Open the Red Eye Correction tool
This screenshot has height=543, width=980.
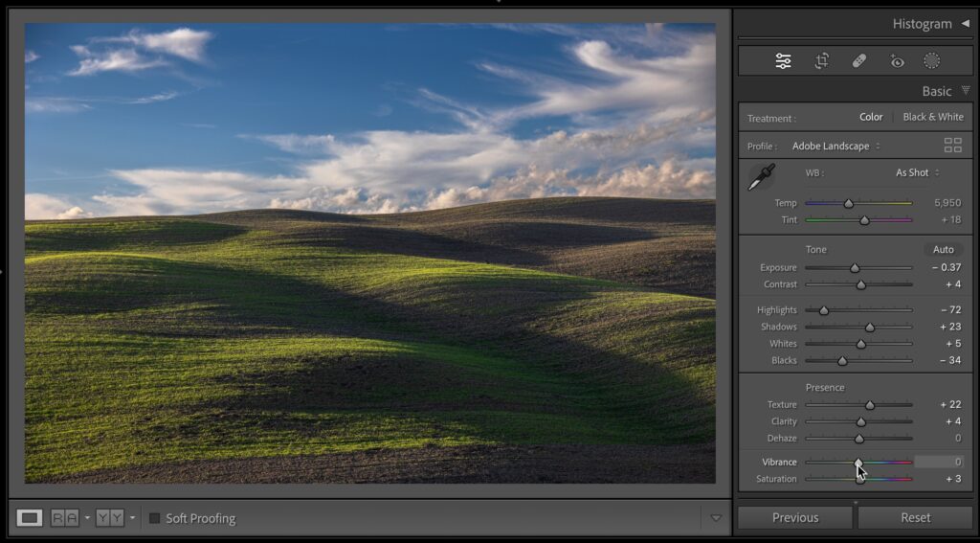897,61
